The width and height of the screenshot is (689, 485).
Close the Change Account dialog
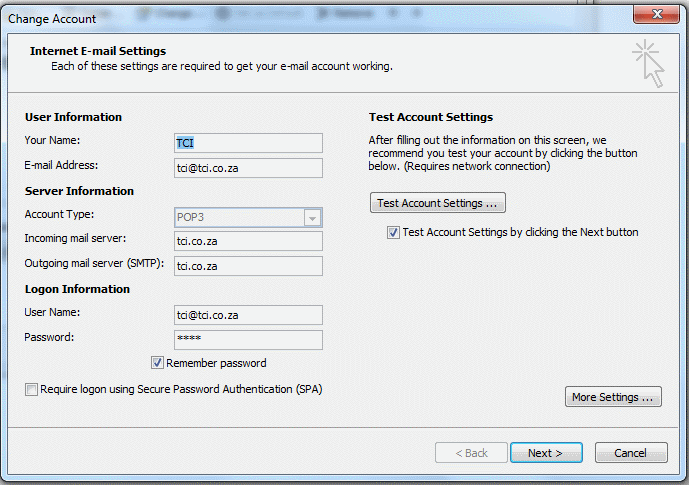pos(656,14)
